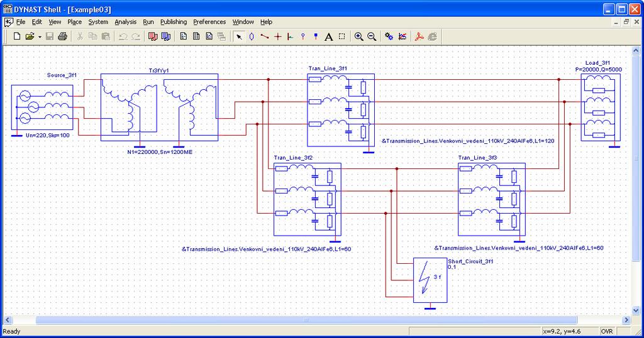Click the greyed web browser icon
644x338 pixels.
[433, 36]
